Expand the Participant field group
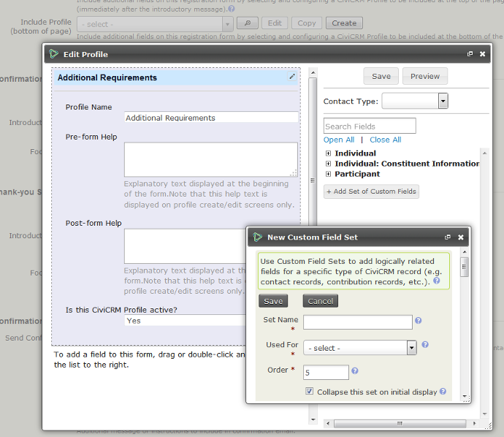Image resolution: width=504 pixels, height=437 pixels. pyautogui.click(x=329, y=174)
